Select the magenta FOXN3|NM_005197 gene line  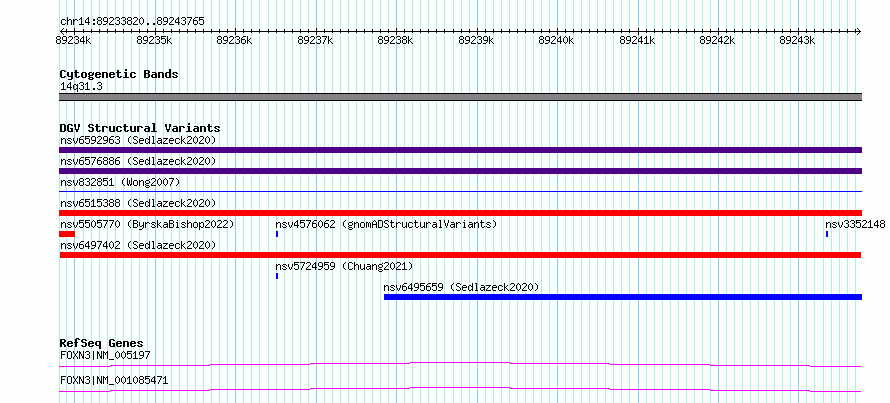[x=460, y=364]
